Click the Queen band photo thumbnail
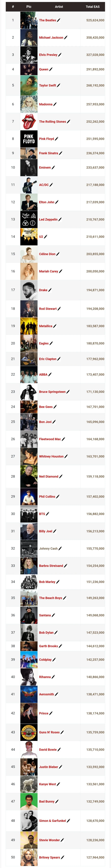This screenshot has height=868, width=111. pos(29,69)
